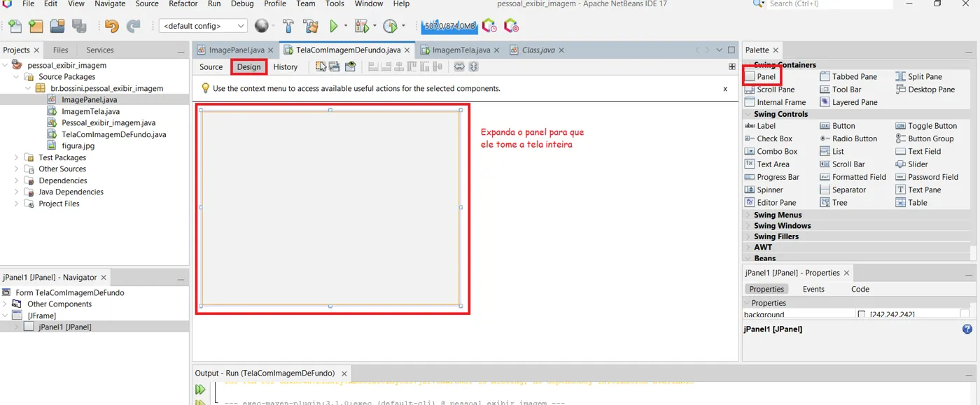Select Combo Box in the Palette
Image resolution: width=980 pixels, height=405 pixels.
(x=771, y=151)
